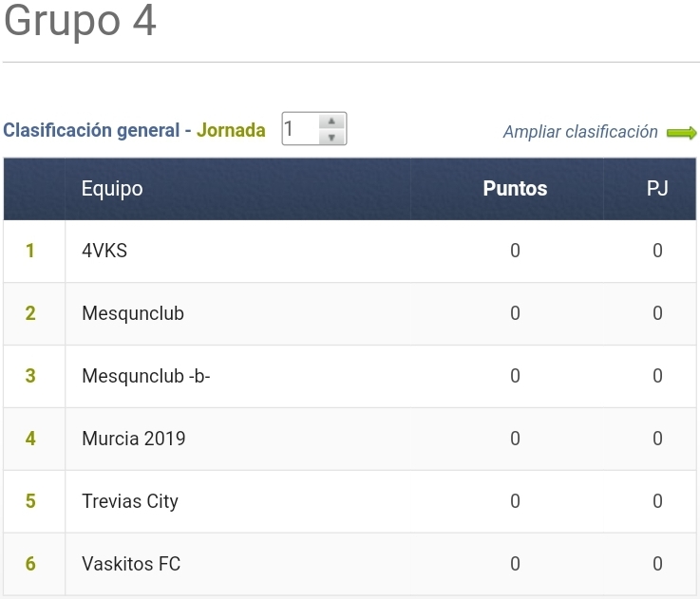Open team Mesqunclub
Viewport: 700px width, 599px height.
tap(133, 313)
